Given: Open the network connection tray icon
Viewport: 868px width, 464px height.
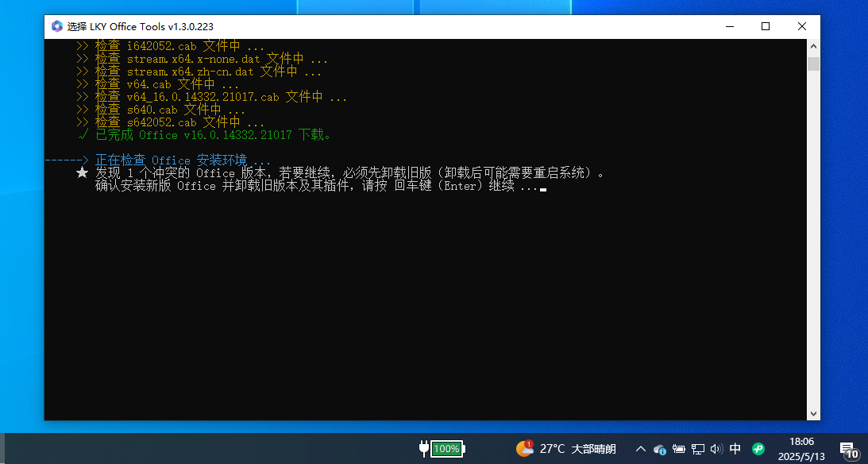Looking at the screenshot, I should click(697, 449).
